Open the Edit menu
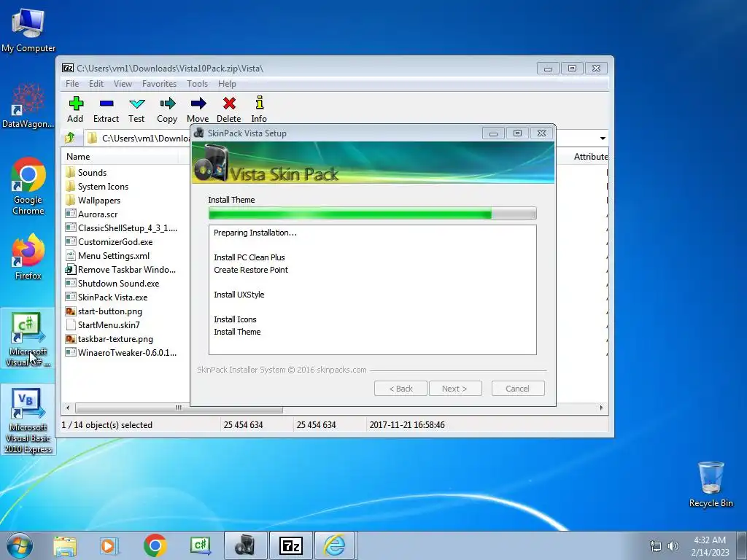The image size is (747, 560). (x=96, y=84)
